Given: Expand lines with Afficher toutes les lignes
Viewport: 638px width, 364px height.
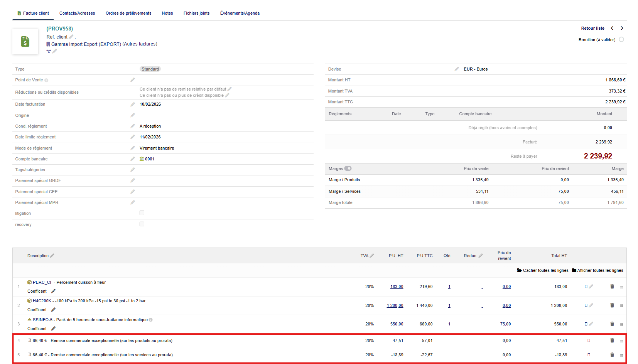Looking at the screenshot, I should point(597,270).
